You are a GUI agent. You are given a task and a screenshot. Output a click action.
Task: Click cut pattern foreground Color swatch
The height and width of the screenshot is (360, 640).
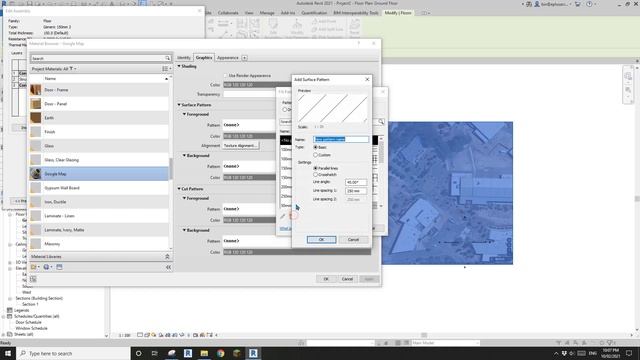tap(249, 220)
